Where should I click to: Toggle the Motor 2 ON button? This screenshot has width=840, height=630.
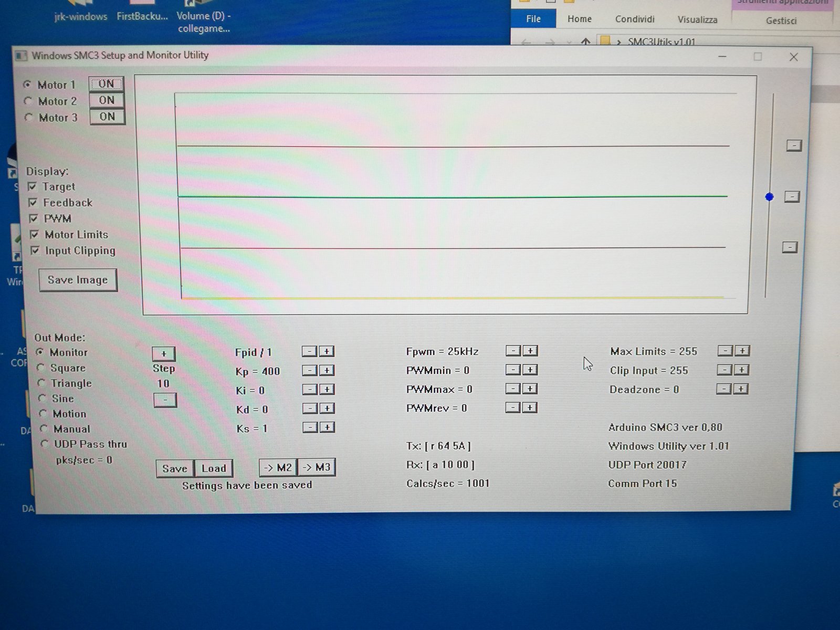(107, 100)
